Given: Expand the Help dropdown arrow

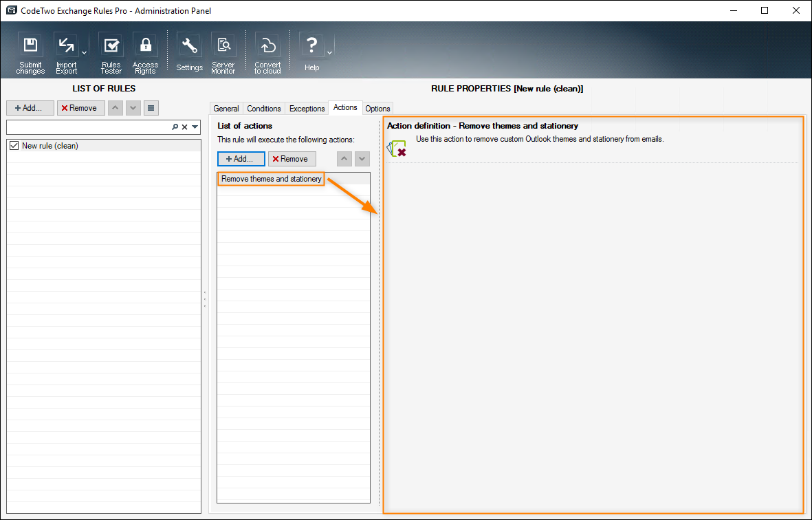Looking at the screenshot, I should pos(329,53).
